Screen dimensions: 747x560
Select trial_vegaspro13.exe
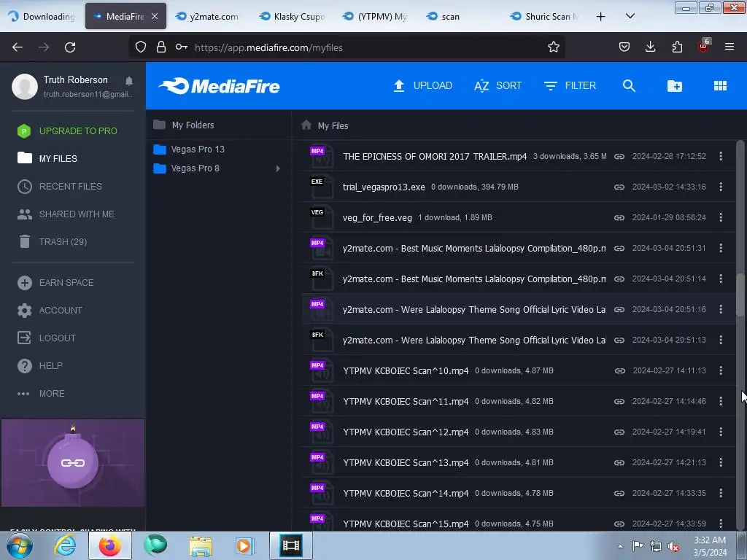pos(384,187)
